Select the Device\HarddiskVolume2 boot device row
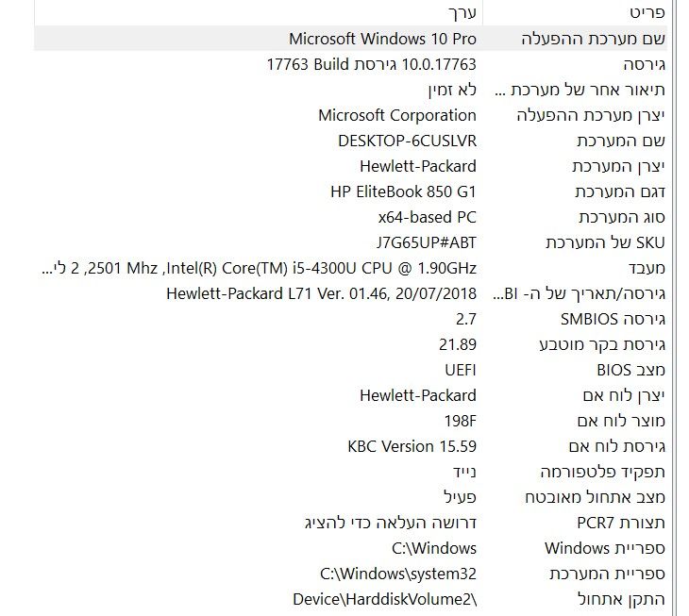Screen dimensions: 689x616 [x=385, y=599]
